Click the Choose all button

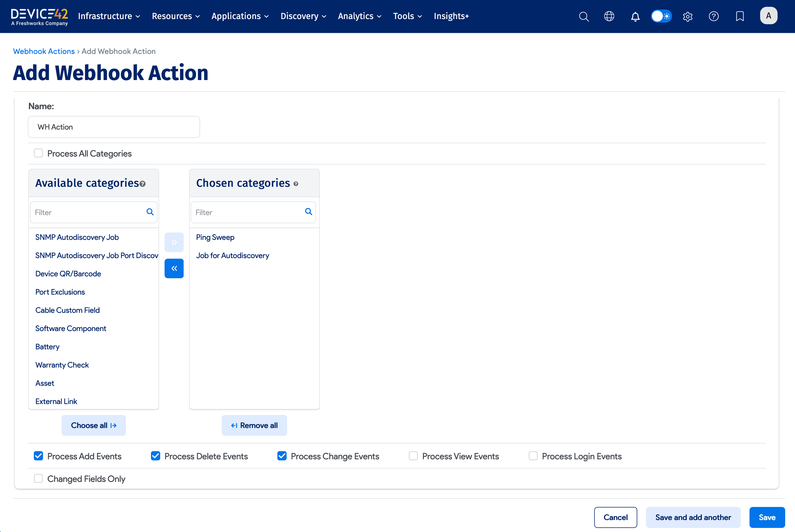pyautogui.click(x=94, y=426)
